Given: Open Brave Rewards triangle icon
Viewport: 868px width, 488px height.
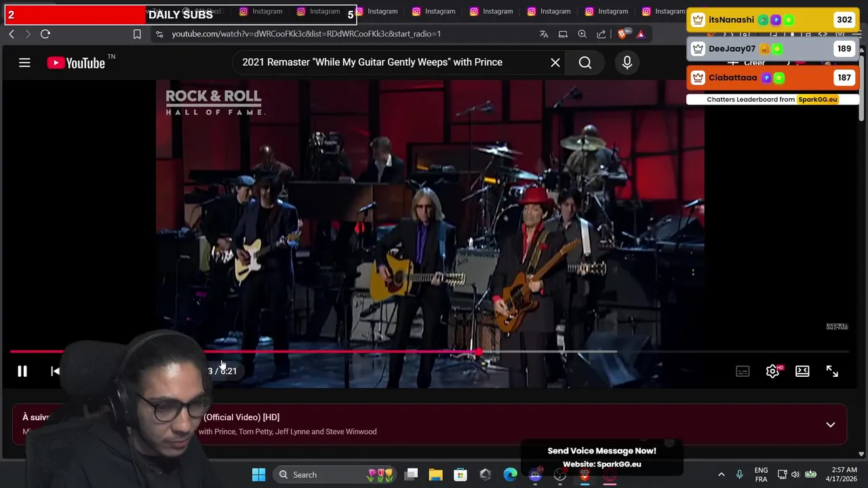Looking at the screenshot, I should coord(641,34).
